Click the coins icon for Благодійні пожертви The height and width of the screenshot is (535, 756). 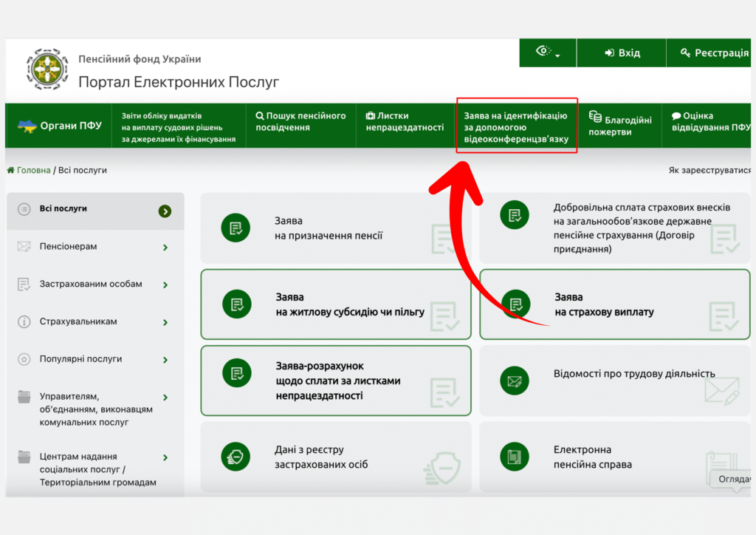click(x=595, y=116)
